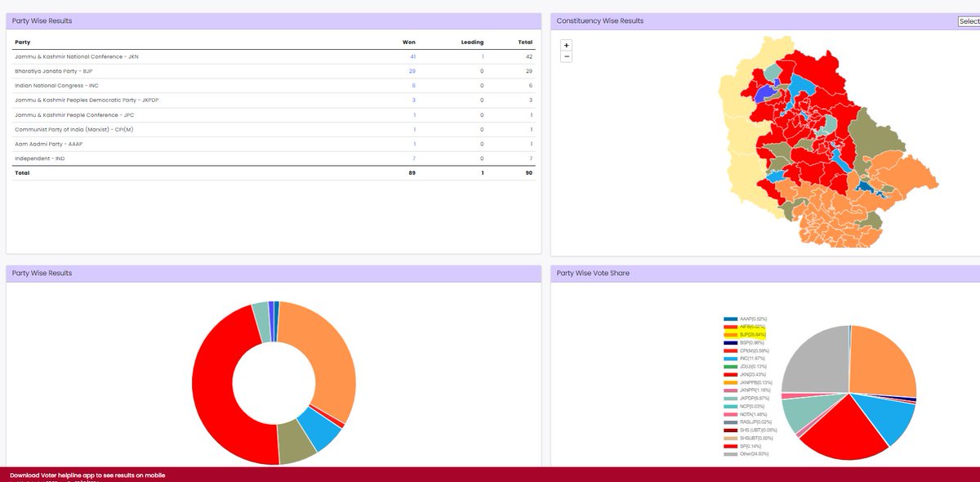This screenshot has height=482, width=980.
Task: Toggle Other legend entry in vote share
Action: (x=746, y=453)
